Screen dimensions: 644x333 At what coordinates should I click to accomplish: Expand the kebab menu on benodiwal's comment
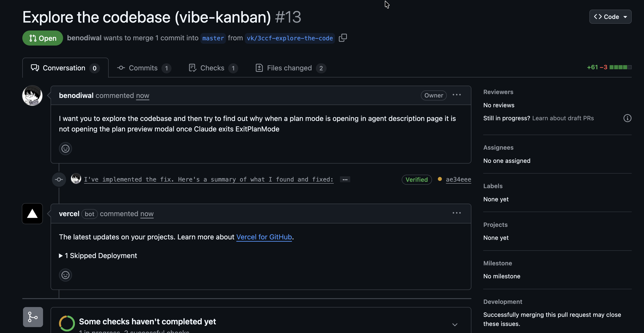(457, 95)
